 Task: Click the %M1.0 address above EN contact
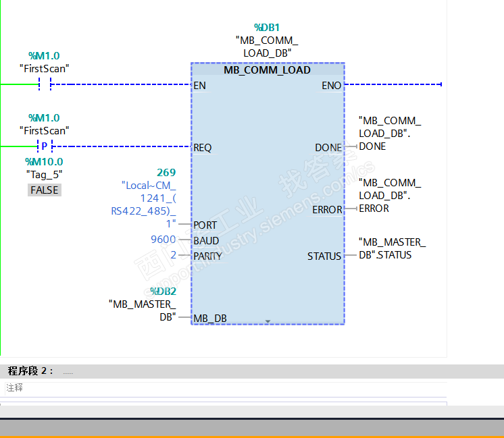[x=44, y=56]
